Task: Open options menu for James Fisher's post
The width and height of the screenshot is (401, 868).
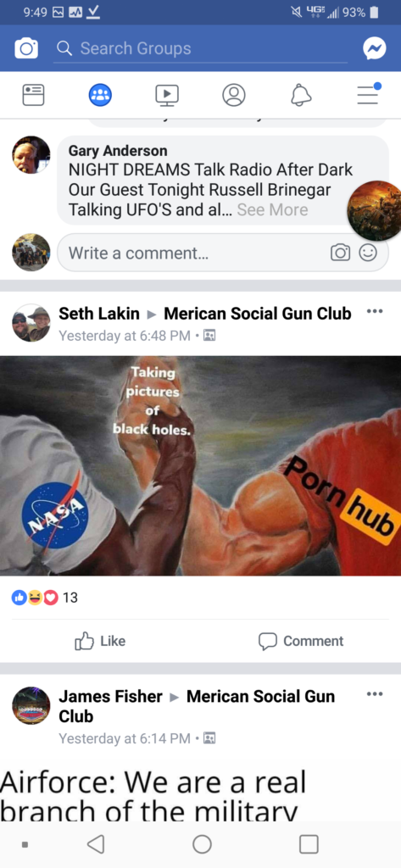Action: click(375, 693)
